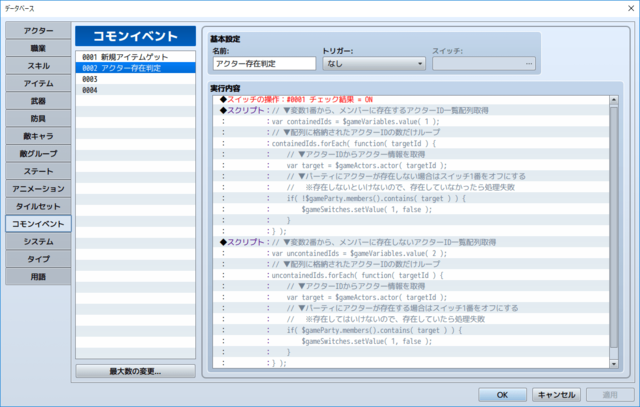
Task: Click the スイッチ selector ellipsis button
Action: [x=529, y=64]
